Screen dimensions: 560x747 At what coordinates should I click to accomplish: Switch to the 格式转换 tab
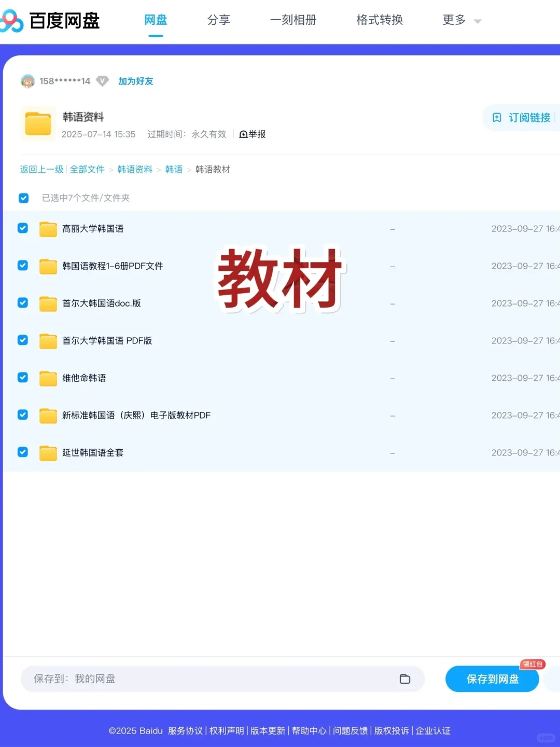point(379,20)
